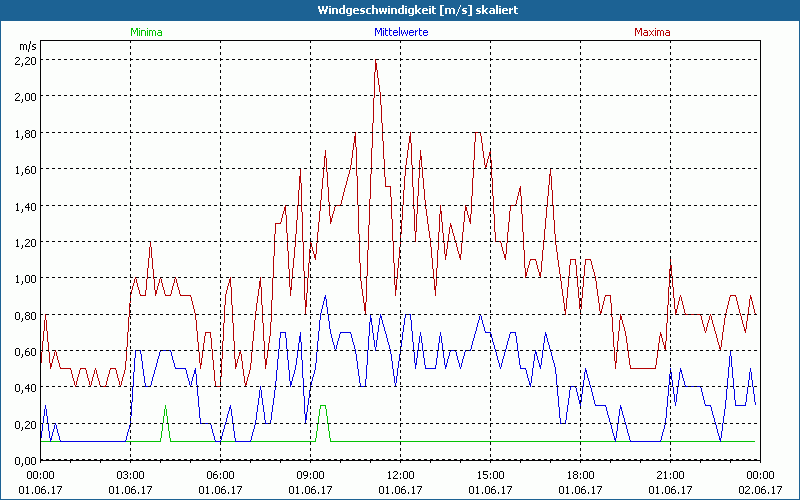Select the 2,20 y-axis label

click(25, 60)
